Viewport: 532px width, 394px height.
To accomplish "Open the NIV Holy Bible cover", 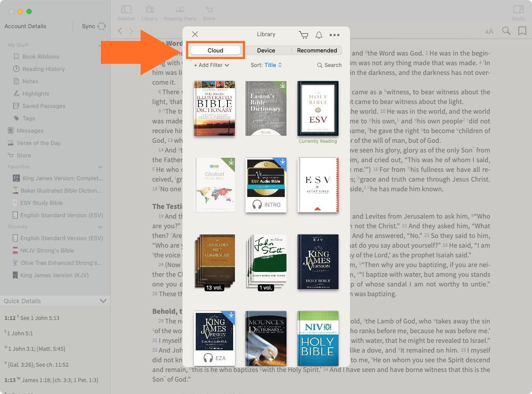I will (318, 338).
